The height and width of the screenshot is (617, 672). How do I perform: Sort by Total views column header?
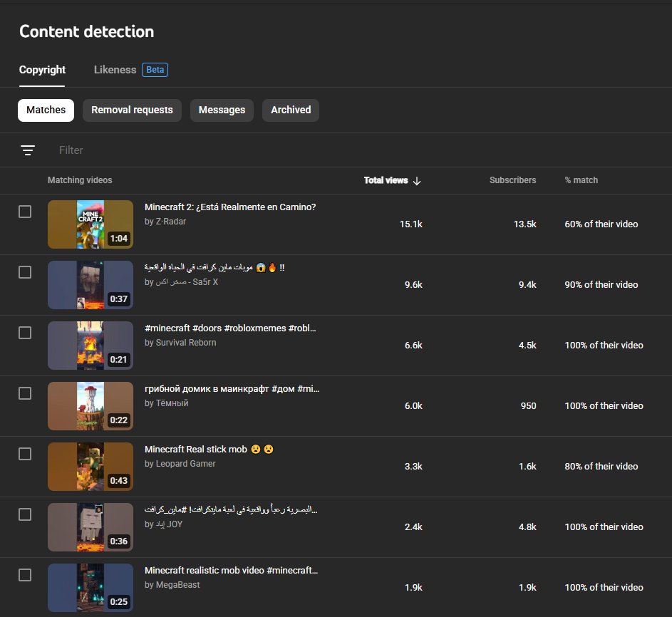386,180
